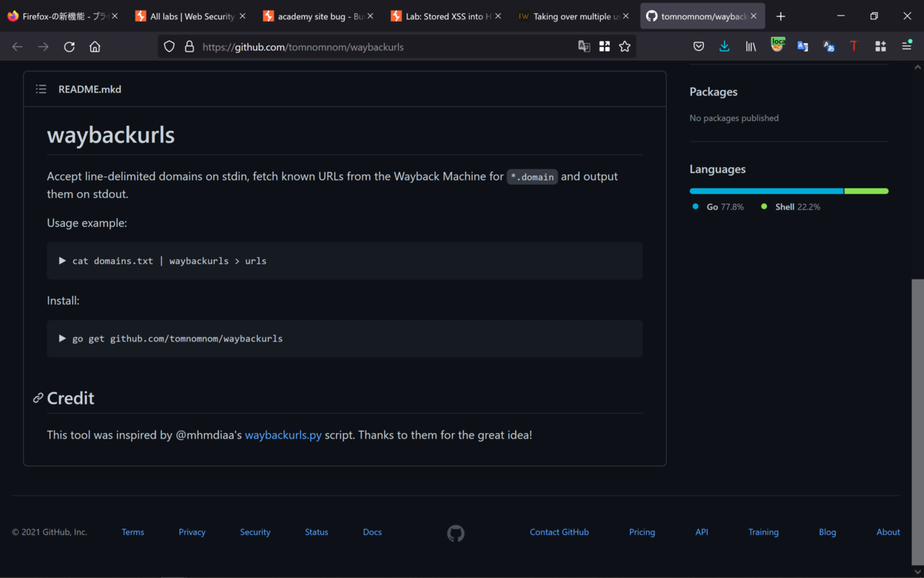The height and width of the screenshot is (578, 924).
Task: Click the QR code grid icon in address bar
Action: coord(604,46)
